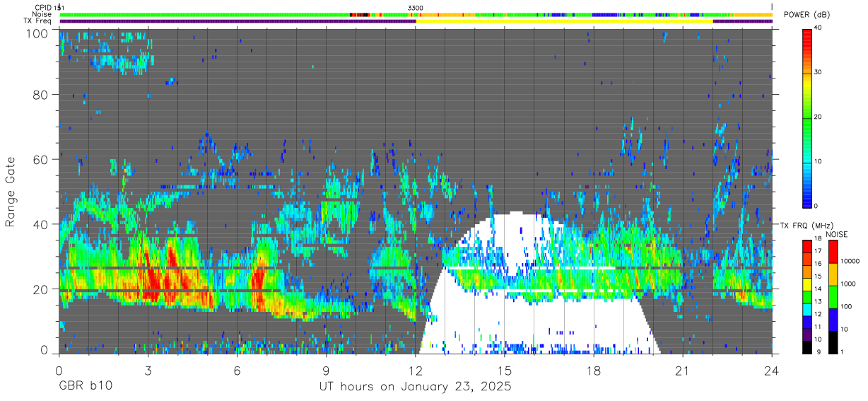Click the POWER (dB) rainbow color bar
This screenshot has height=401, width=868.
click(807, 117)
